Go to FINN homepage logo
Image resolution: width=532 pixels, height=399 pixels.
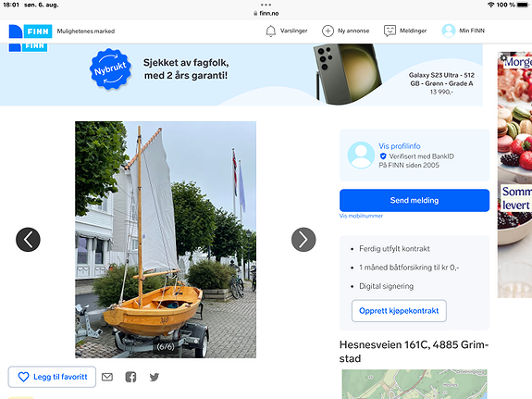tap(31, 31)
